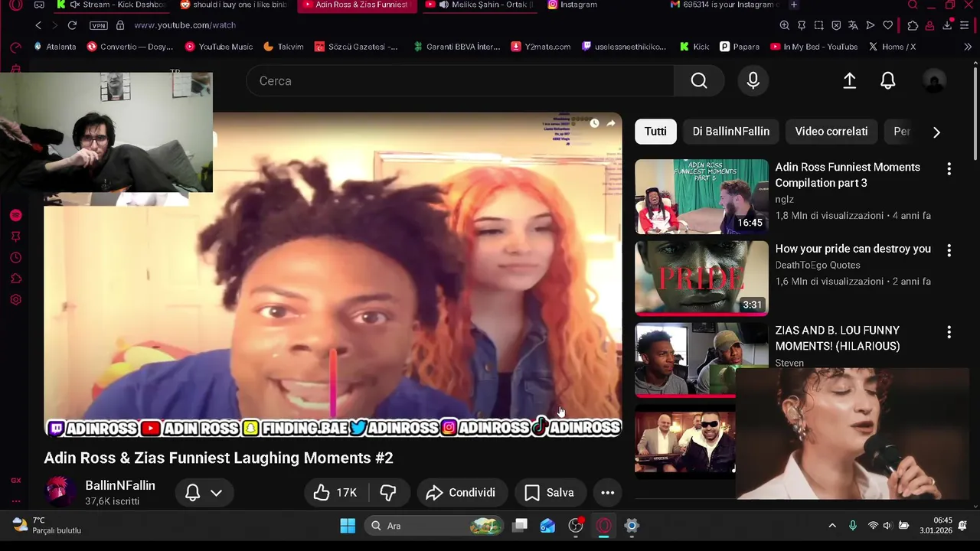This screenshot has width=980, height=551.
Task: Switch to the 695314 is your Instagram Gmail tab
Action: [724, 5]
